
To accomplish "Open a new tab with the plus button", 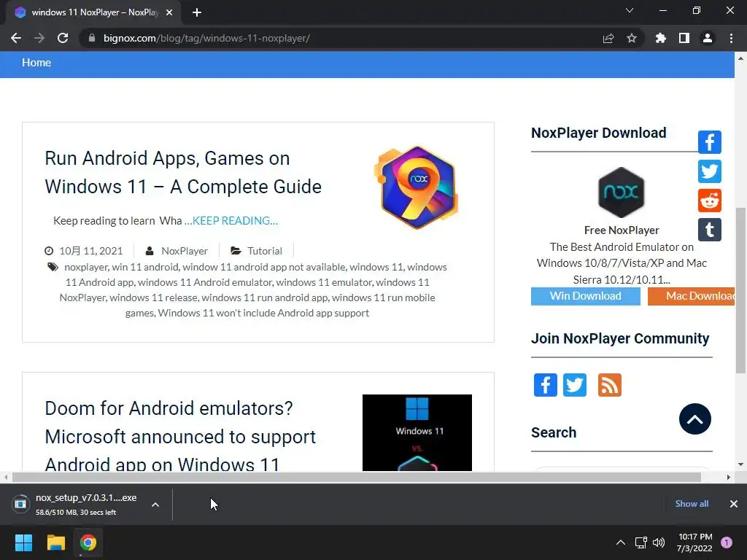I will 197,12.
